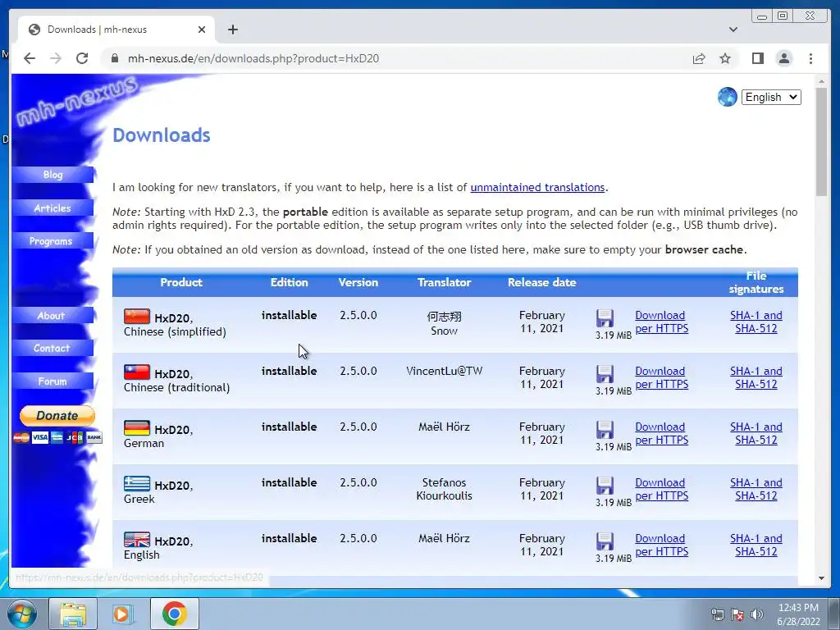The height and width of the screenshot is (630, 840).
Task: Click the page vertical scrollbar thumb
Action: tap(821, 142)
